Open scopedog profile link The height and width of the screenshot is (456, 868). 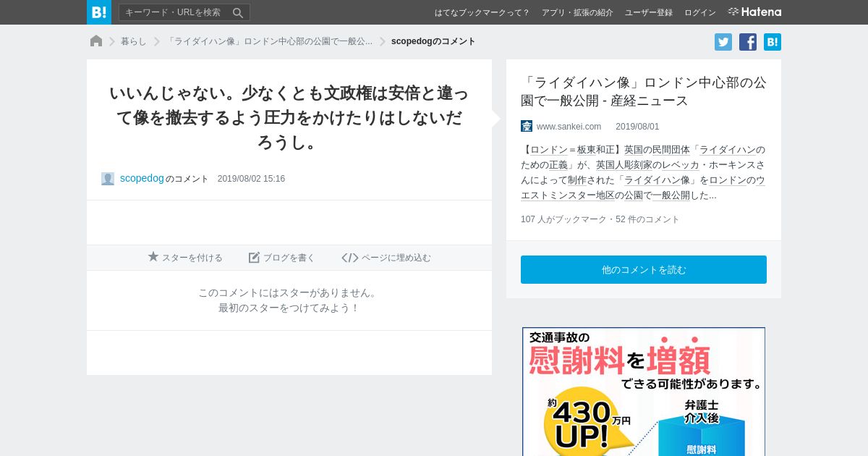click(x=142, y=178)
